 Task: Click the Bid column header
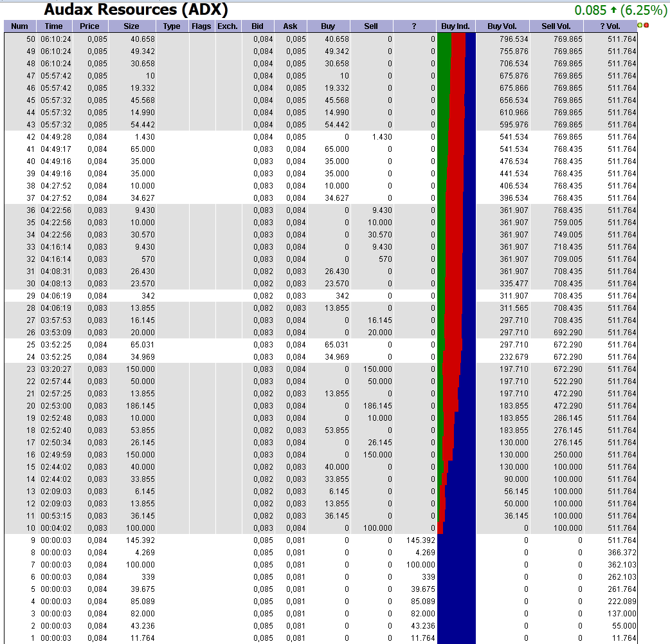[258, 26]
